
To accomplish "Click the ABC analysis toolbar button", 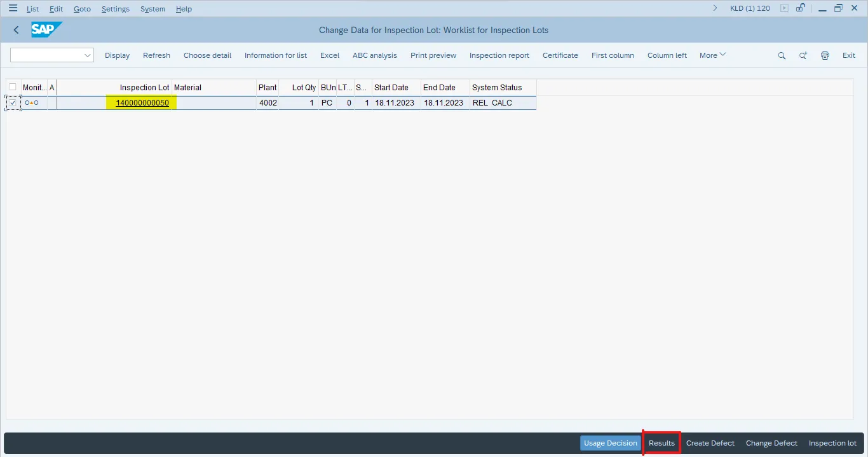I will [x=374, y=55].
